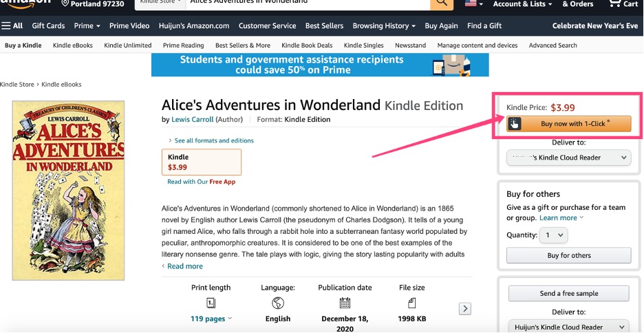
Task: Open the Lewis Carroll author link
Action: tap(192, 120)
